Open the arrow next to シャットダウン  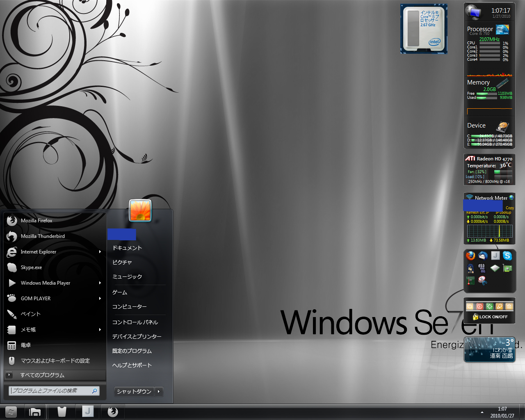[x=159, y=392]
